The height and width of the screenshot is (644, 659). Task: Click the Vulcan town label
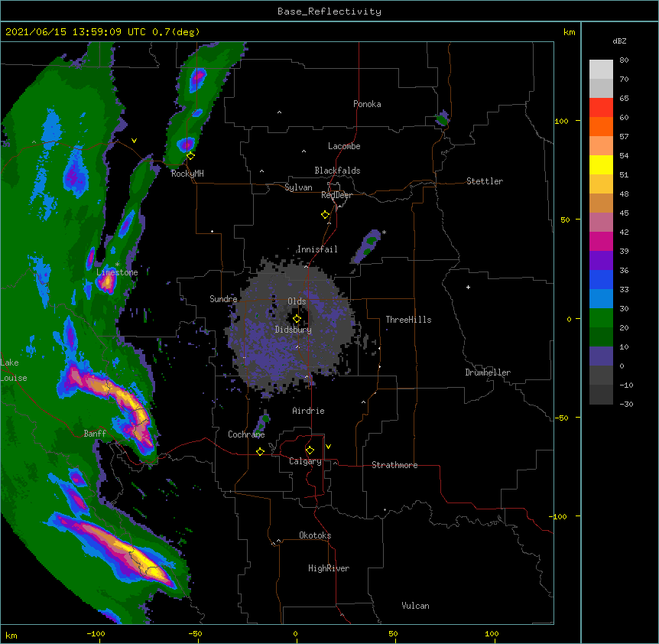click(415, 606)
